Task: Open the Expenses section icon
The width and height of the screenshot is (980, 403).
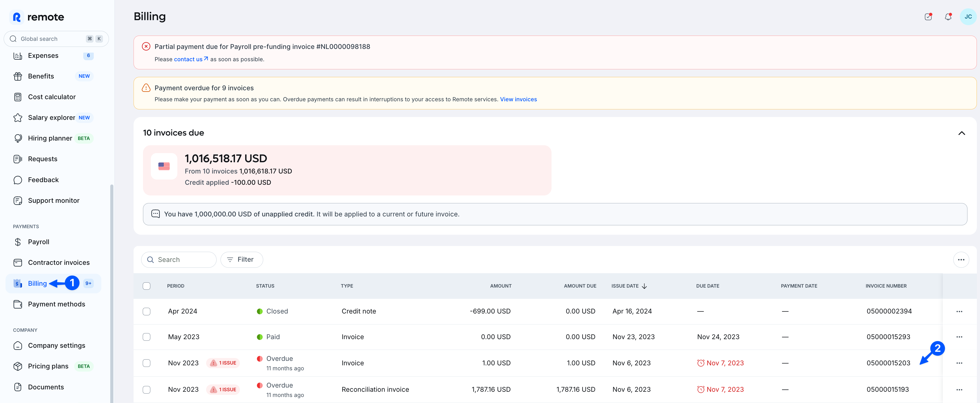Action: coord(18,55)
